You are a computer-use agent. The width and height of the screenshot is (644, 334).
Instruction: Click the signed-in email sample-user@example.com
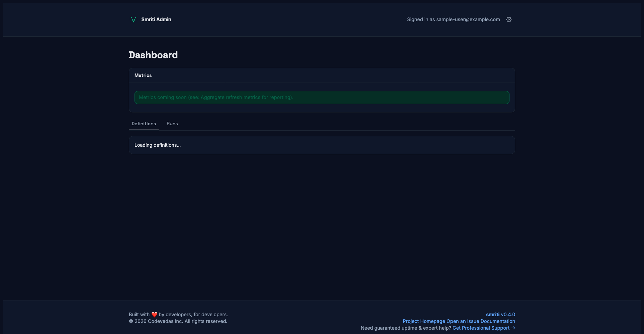[x=468, y=19]
